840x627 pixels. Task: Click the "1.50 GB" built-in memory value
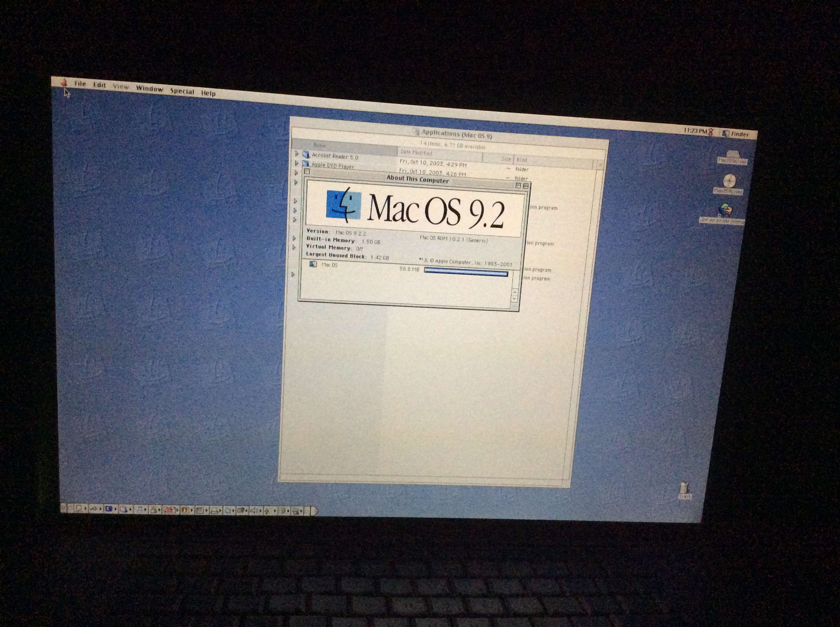click(371, 242)
